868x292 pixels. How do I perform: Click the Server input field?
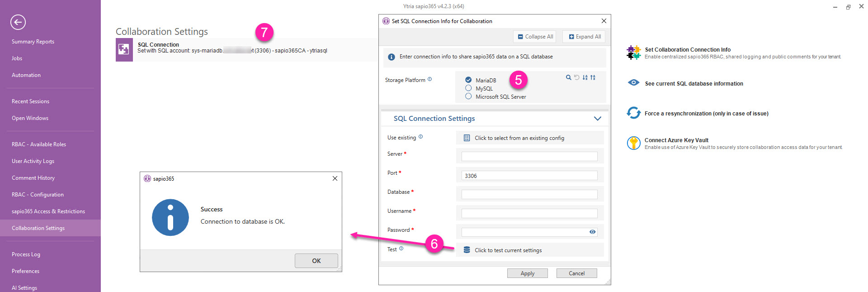[529, 157]
